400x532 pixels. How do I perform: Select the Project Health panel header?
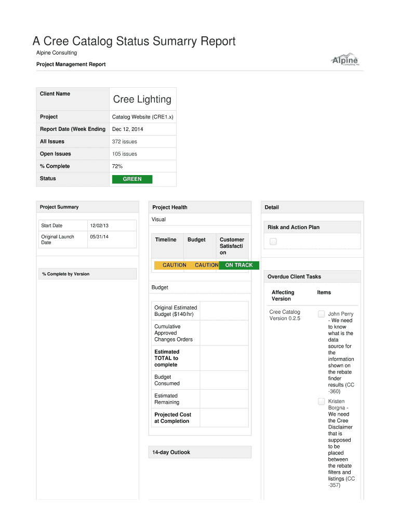pos(200,207)
